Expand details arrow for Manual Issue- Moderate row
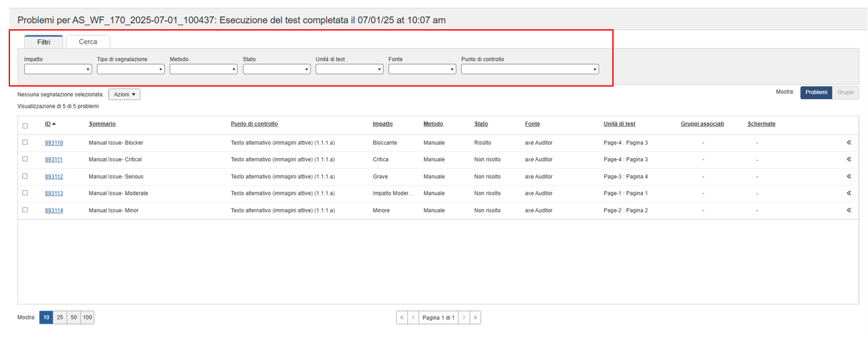Image resolution: width=868 pixels, height=340 pixels. point(849,193)
